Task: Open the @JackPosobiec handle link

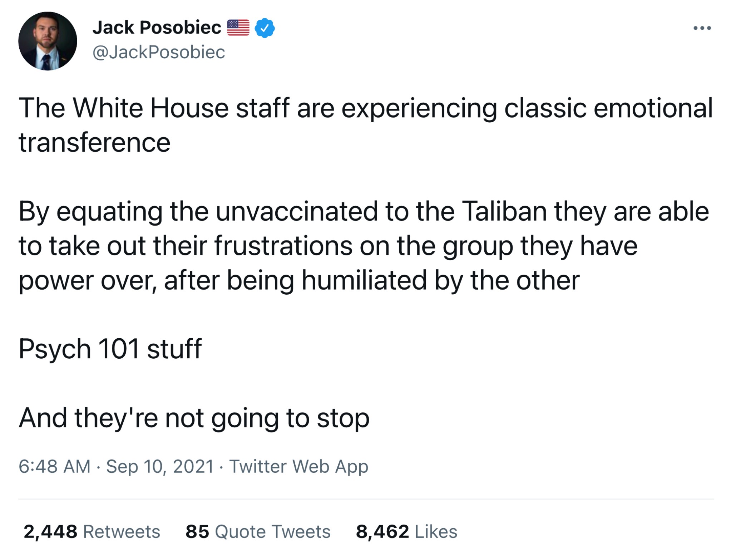Action: (159, 52)
